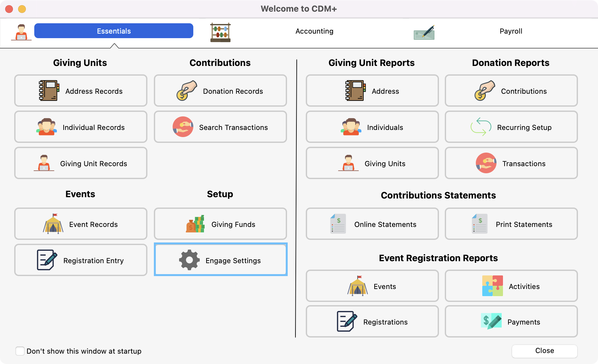The image size is (598, 364).
Task: Open Individual Records
Action: pos(81,127)
